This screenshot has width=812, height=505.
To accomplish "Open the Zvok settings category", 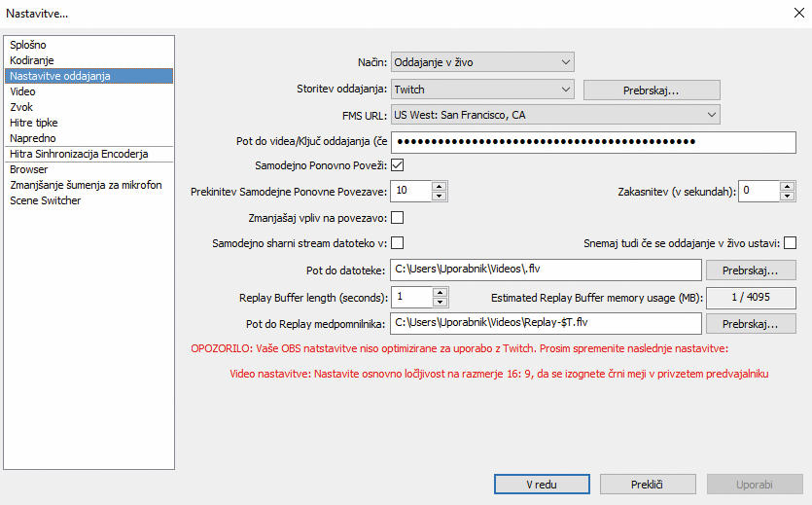I will tap(88, 107).
